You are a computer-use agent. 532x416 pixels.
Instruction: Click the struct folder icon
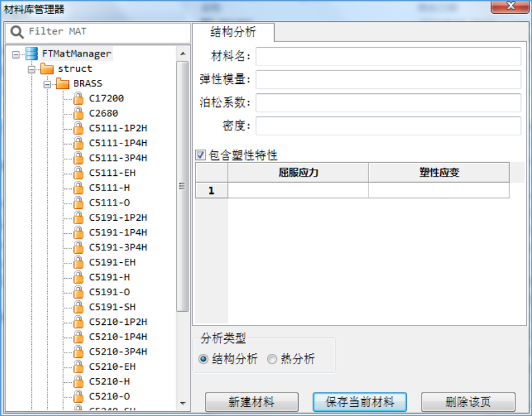47,69
